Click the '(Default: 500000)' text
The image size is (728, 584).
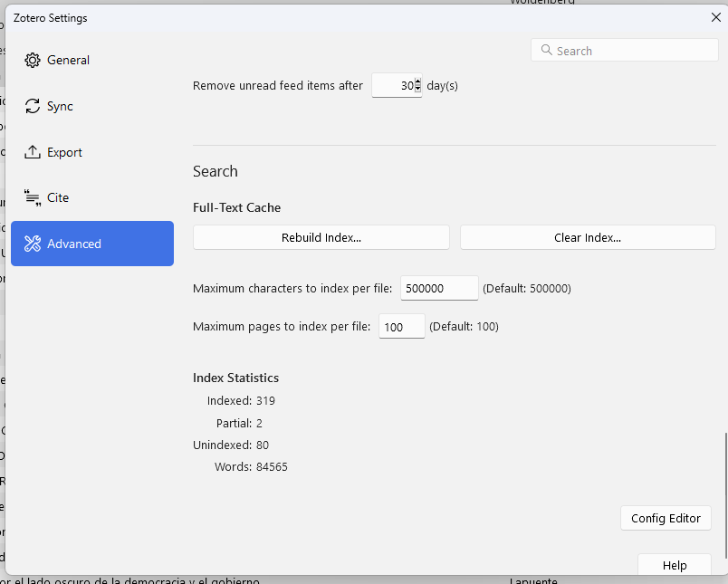coord(527,289)
